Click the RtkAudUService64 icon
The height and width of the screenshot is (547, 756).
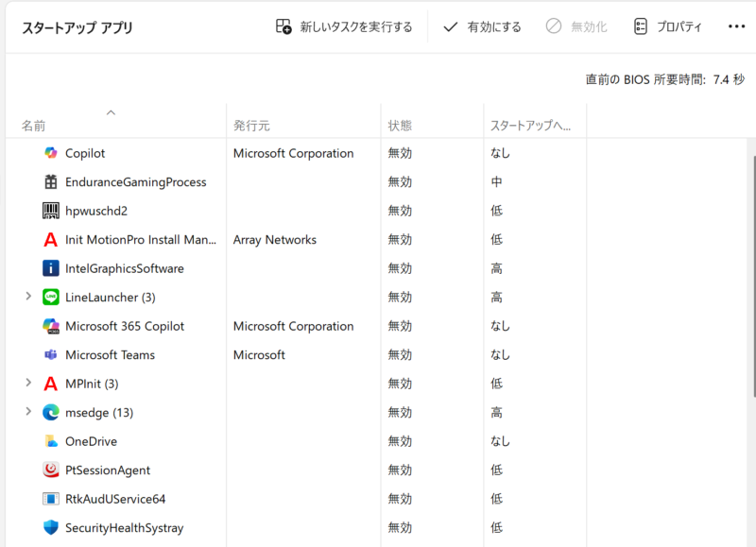tap(51, 499)
